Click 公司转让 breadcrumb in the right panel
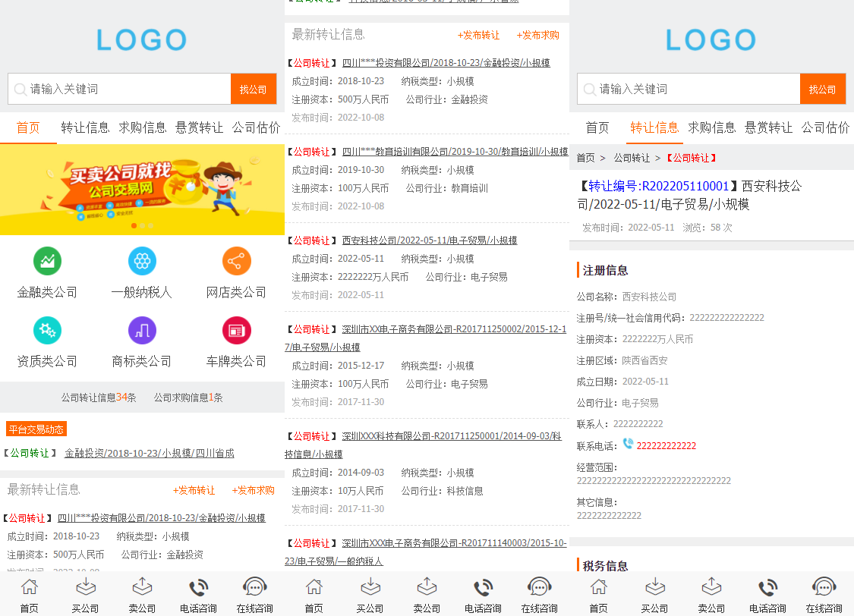 (x=632, y=158)
